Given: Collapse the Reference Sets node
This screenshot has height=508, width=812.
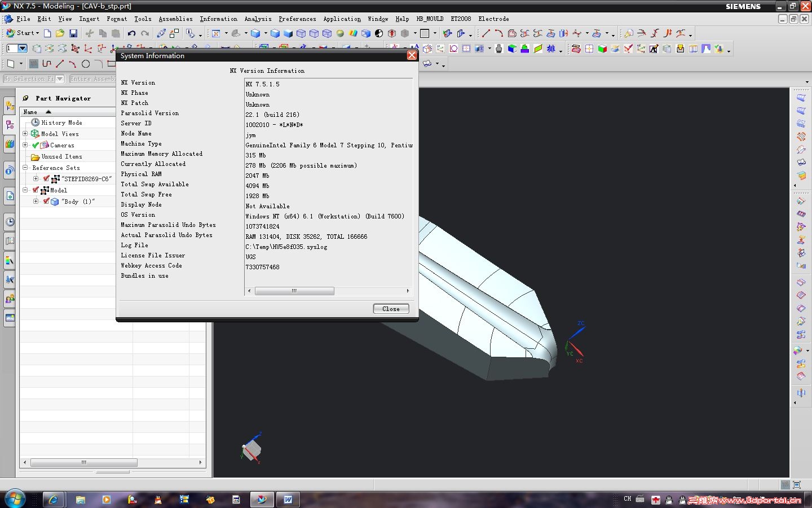Looking at the screenshot, I should pos(25,168).
